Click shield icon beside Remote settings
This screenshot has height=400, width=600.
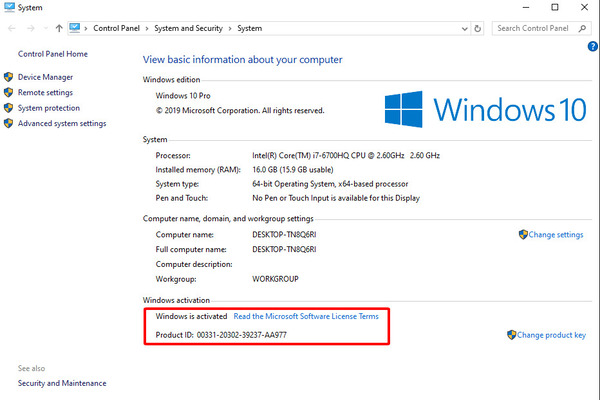(x=8, y=92)
